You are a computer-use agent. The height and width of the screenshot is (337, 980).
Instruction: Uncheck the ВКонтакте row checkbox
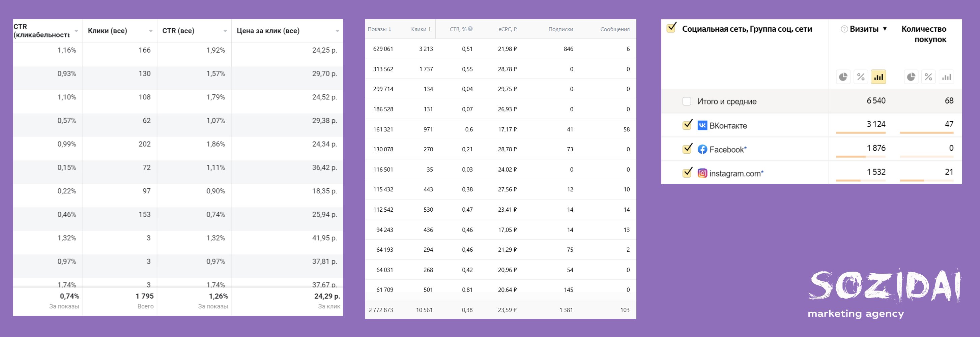[687, 125]
